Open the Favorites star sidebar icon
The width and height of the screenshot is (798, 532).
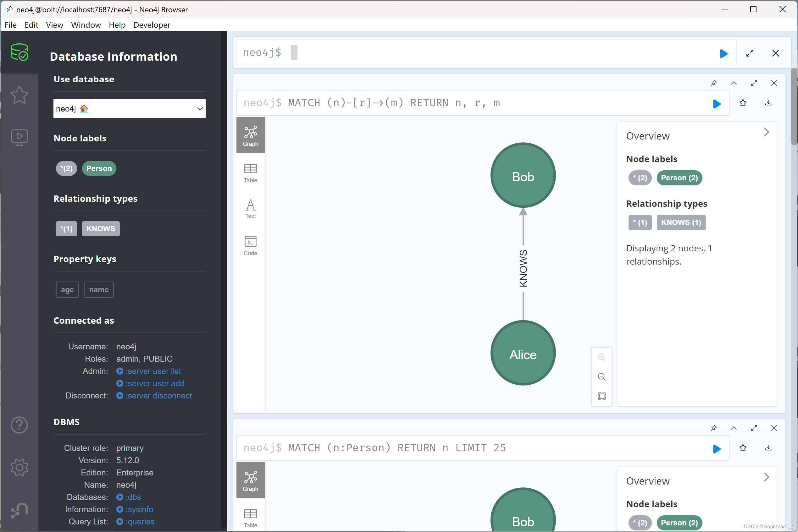[19, 95]
